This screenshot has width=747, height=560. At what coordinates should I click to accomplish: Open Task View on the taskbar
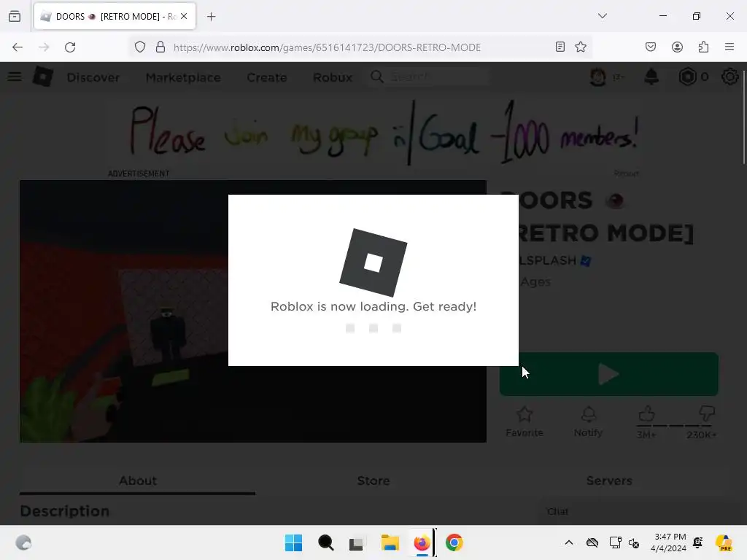(356, 543)
